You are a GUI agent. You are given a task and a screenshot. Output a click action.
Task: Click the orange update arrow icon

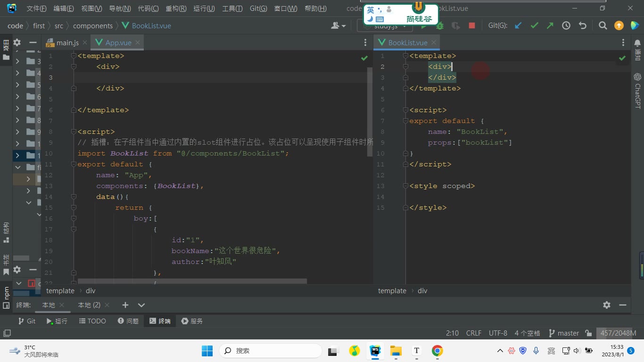point(619,25)
